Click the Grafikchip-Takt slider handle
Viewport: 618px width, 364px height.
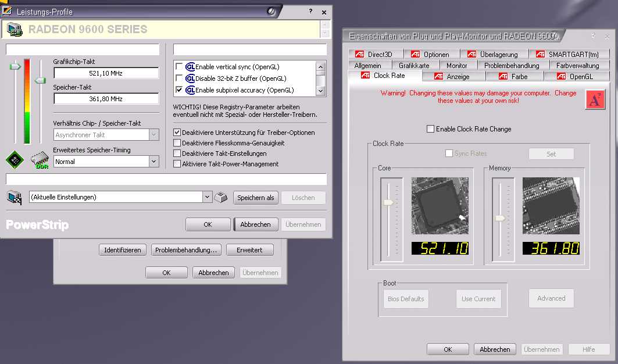tap(15, 66)
